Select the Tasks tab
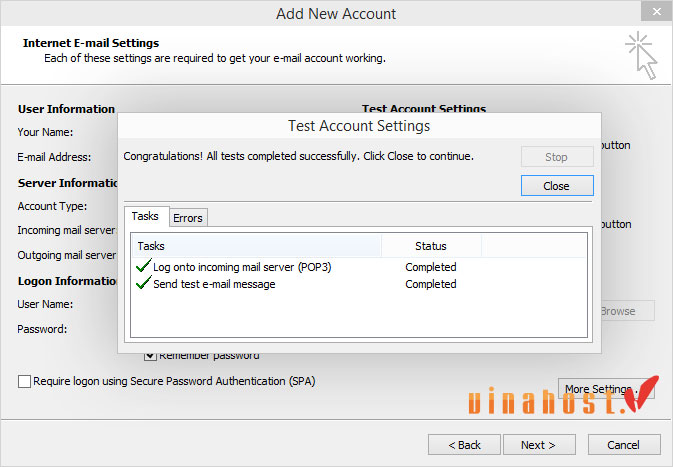The height and width of the screenshot is (467, 673). [146, 216]
